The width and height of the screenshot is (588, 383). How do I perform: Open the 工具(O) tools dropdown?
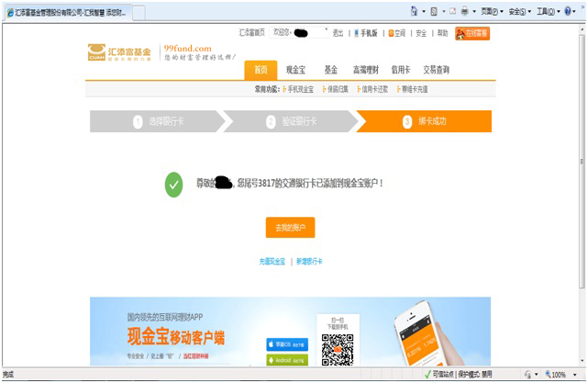(x=547, y=12)
